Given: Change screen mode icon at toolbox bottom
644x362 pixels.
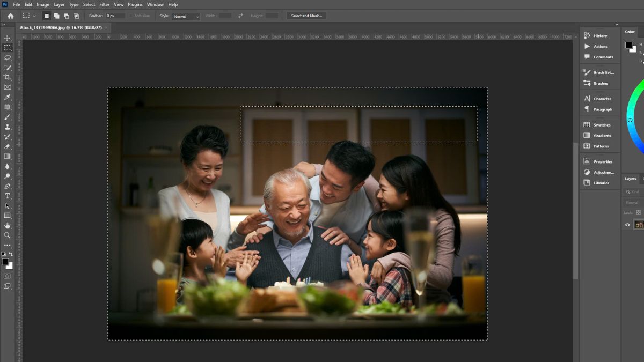Looking at the screenshot, I should tap(7, 286).
